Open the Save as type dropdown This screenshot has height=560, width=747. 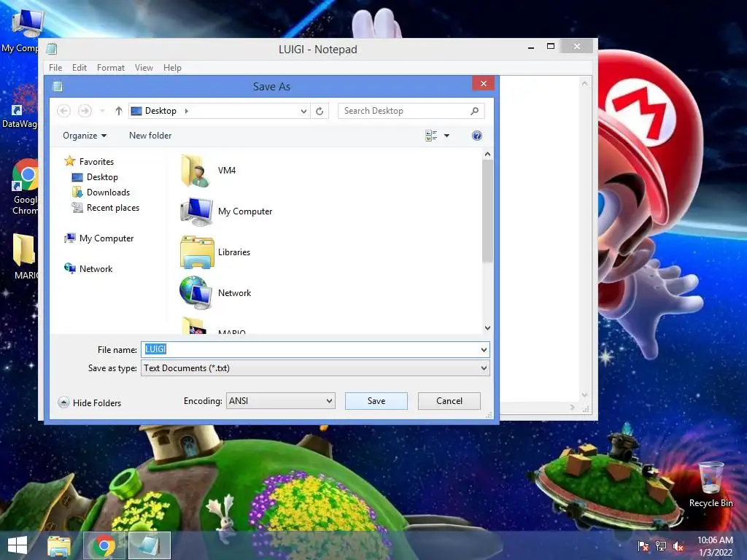[315, 368]
